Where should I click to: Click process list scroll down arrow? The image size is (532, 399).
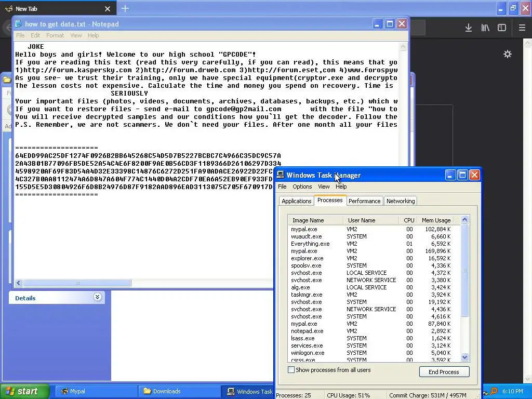click(x=465, y=357)
